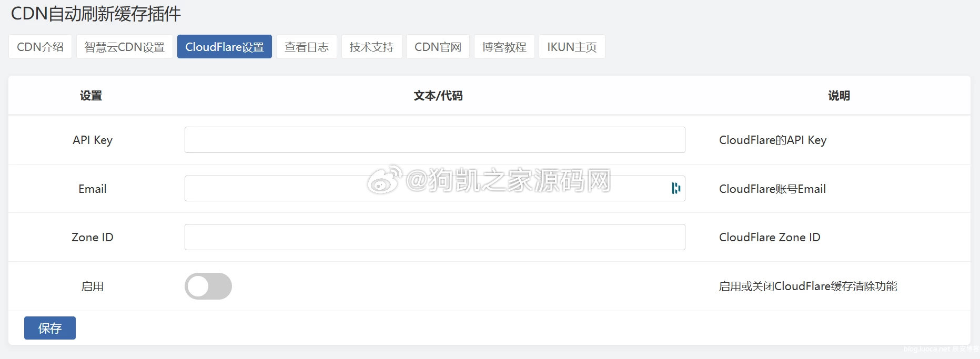
Task: Focus the Email input field
Action: pos(435,189)
